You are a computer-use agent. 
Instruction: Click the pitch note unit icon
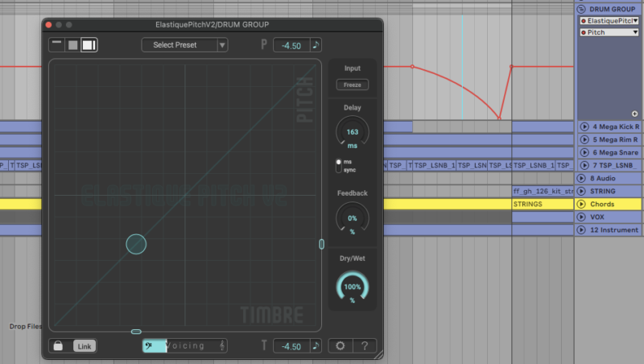point(316,45)
